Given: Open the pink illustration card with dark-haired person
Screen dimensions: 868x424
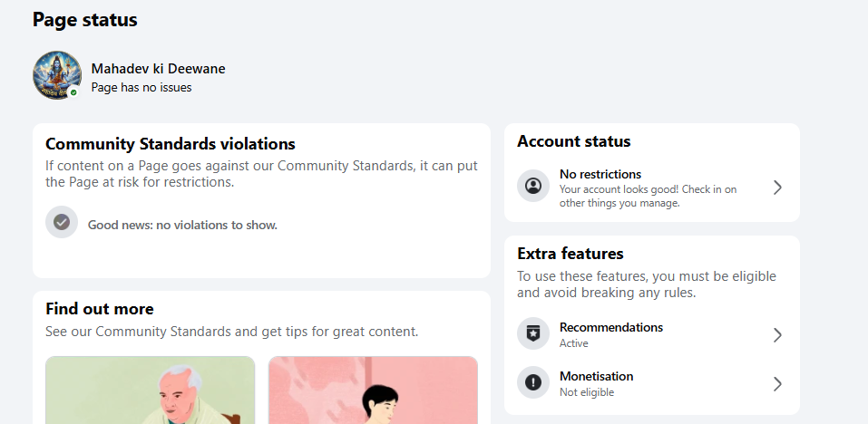Looking at the screenshot, I should coord(373,390).
